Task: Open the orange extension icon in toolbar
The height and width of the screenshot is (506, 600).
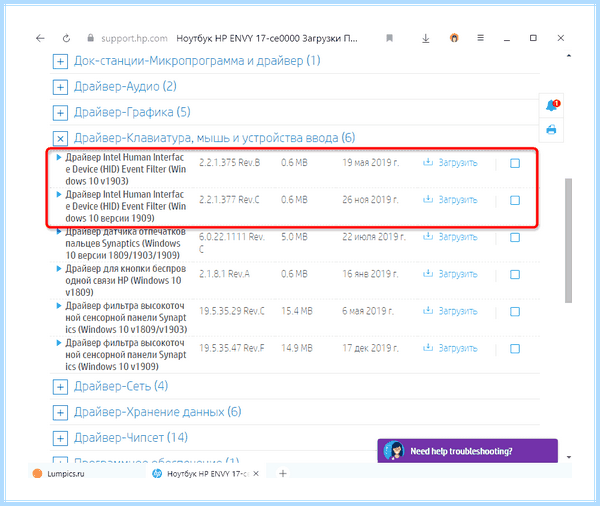Action: pos(454,38)
